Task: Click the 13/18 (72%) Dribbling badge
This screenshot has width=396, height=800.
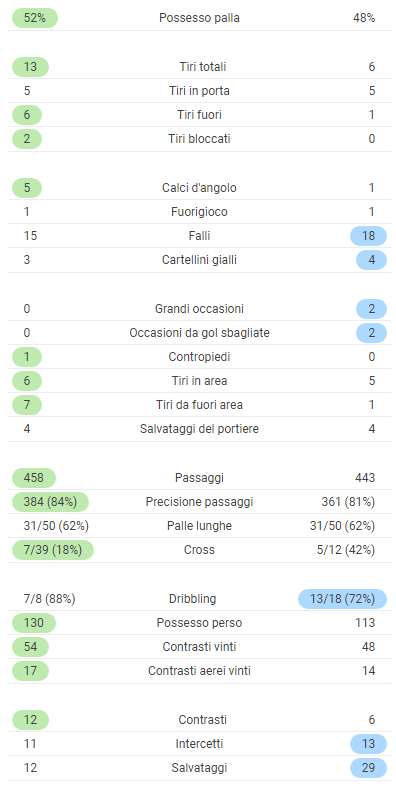Action: [x=342, y=598]
